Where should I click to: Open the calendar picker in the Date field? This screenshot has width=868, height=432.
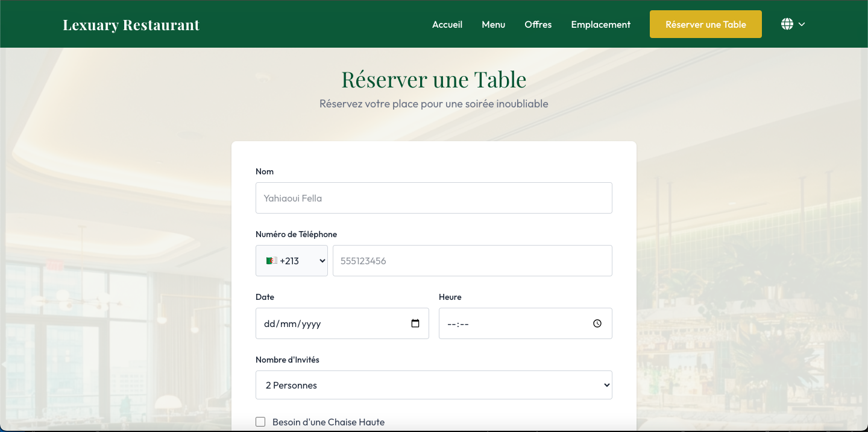[x=415, y=323]
